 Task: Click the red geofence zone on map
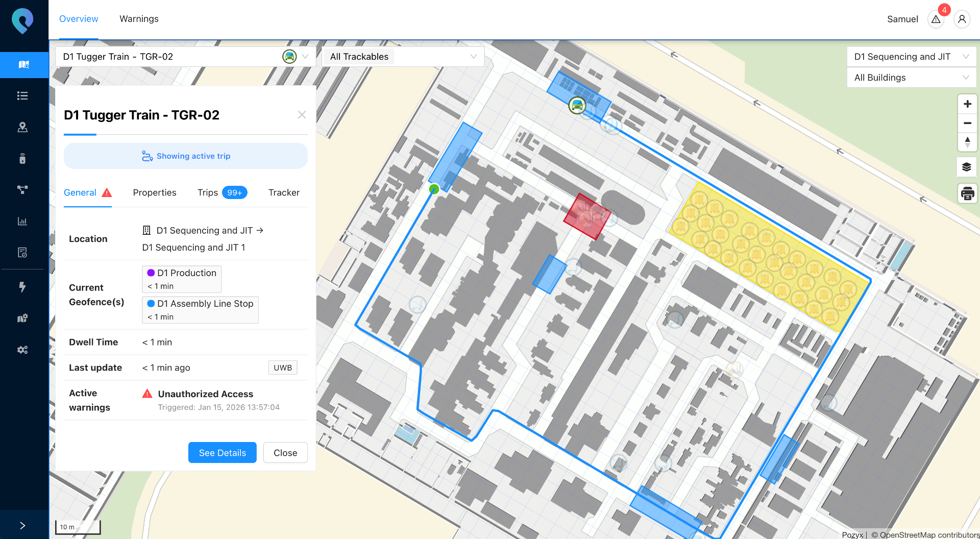click(x=587, y=216)
